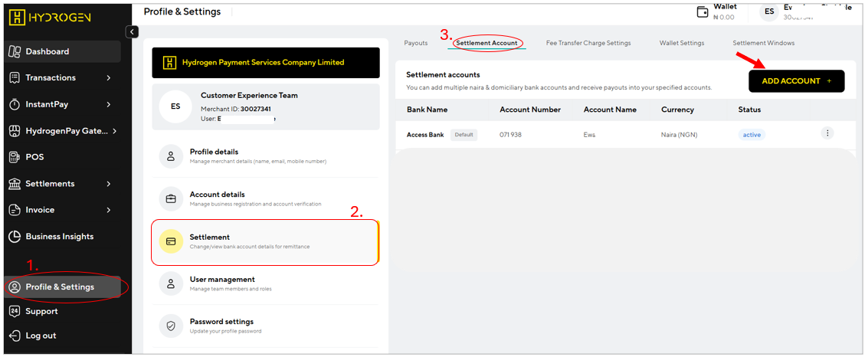Open Profile details settings
Image resolution: width=868 pixels, height=357 pixels.
click(x=266, y=156)
